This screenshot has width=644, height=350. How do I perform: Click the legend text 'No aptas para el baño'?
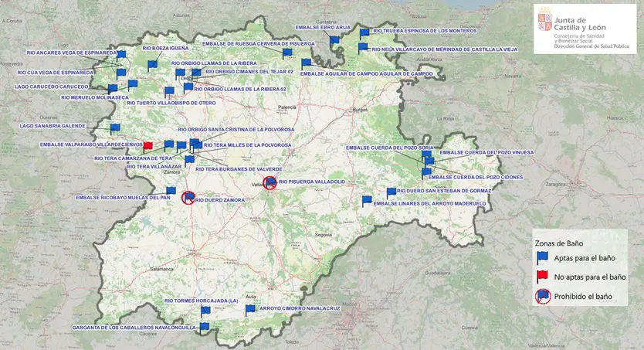(590, 277)
